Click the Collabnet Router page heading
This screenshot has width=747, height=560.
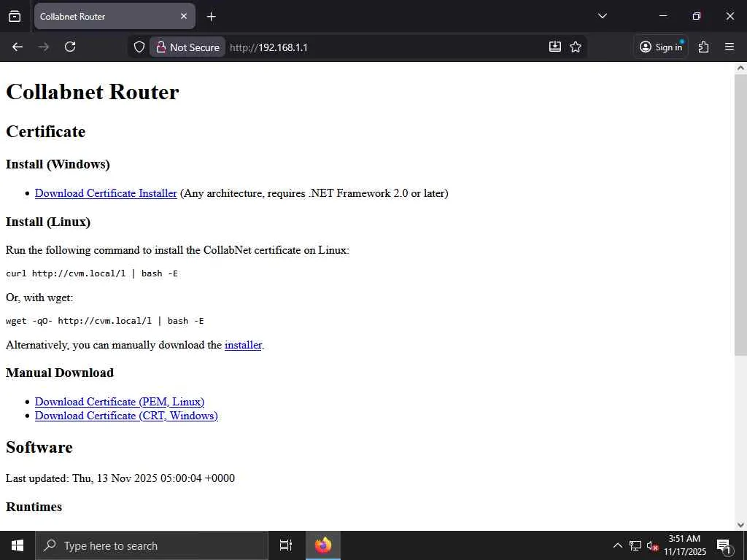coord(93,92)
